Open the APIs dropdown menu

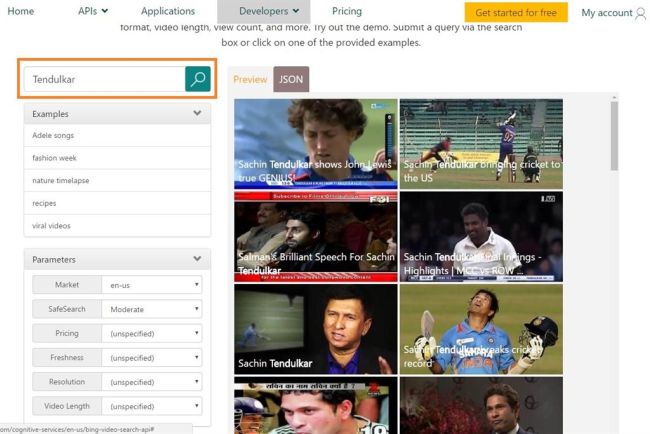click(93, 11)
